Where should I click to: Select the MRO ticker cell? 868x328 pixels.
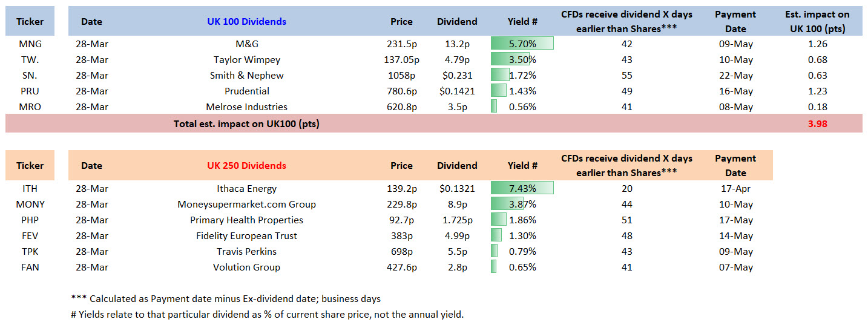point(30,107)
